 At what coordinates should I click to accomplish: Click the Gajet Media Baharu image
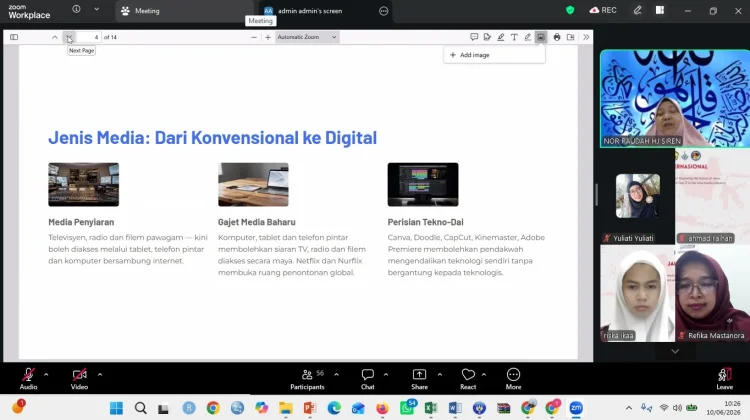[x=254, y=185]
